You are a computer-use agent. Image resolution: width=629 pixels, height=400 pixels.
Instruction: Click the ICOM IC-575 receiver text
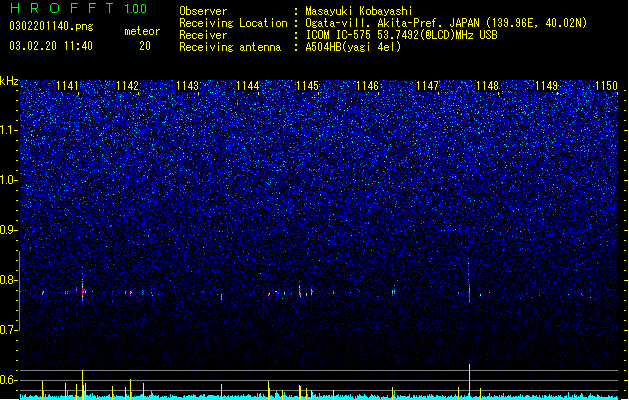pyautogui.click(x=401, y=35)
